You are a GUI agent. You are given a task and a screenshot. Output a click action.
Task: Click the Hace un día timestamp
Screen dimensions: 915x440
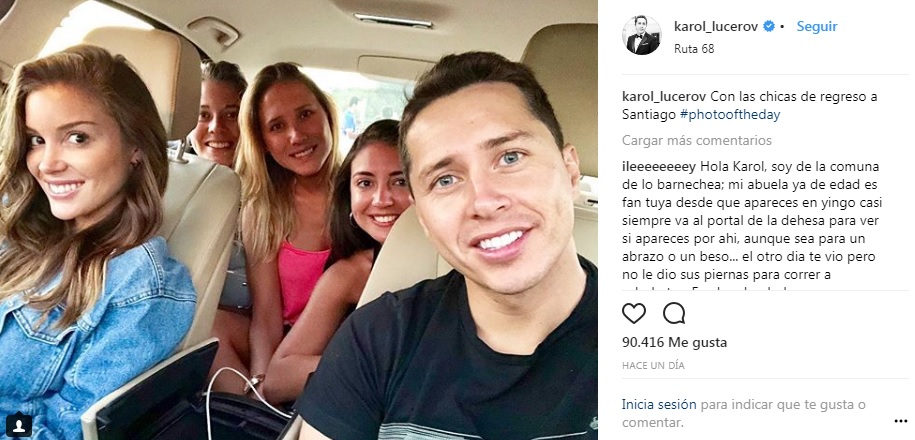[653, 366]
